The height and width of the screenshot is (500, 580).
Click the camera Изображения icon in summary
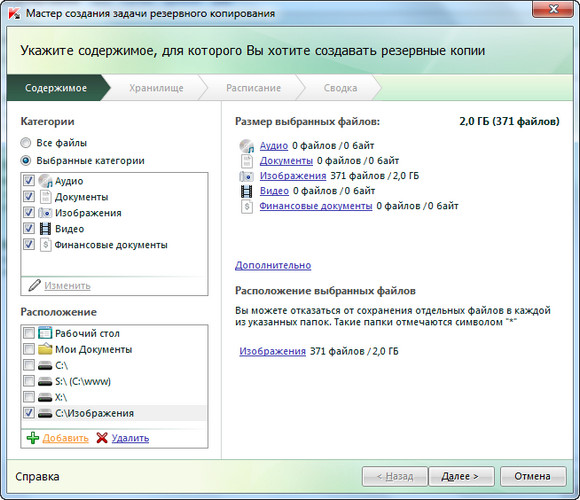tap(246, 176)
